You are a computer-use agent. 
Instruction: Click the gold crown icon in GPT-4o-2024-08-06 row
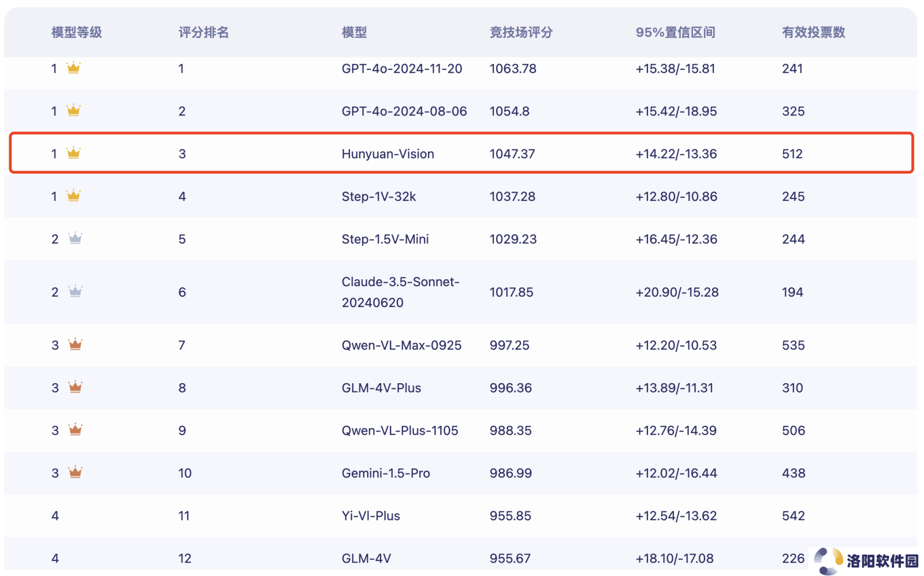73,110
